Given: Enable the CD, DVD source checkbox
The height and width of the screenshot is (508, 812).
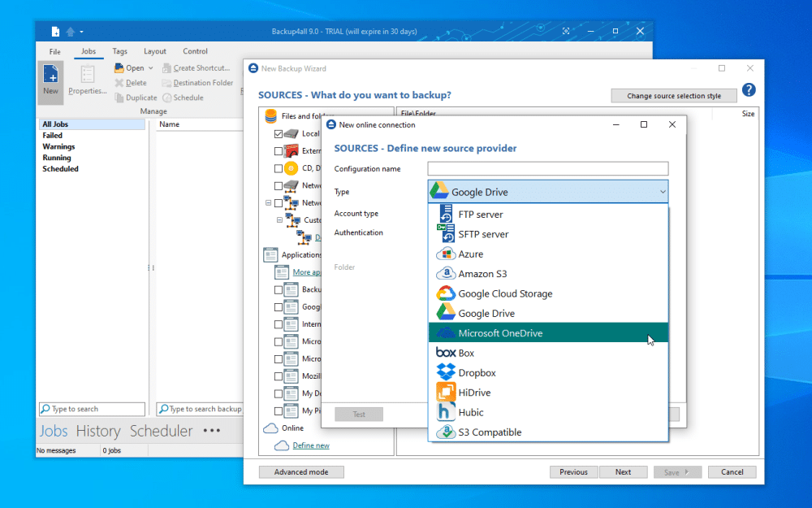Looking at the screenshot, I should (279, 168).
